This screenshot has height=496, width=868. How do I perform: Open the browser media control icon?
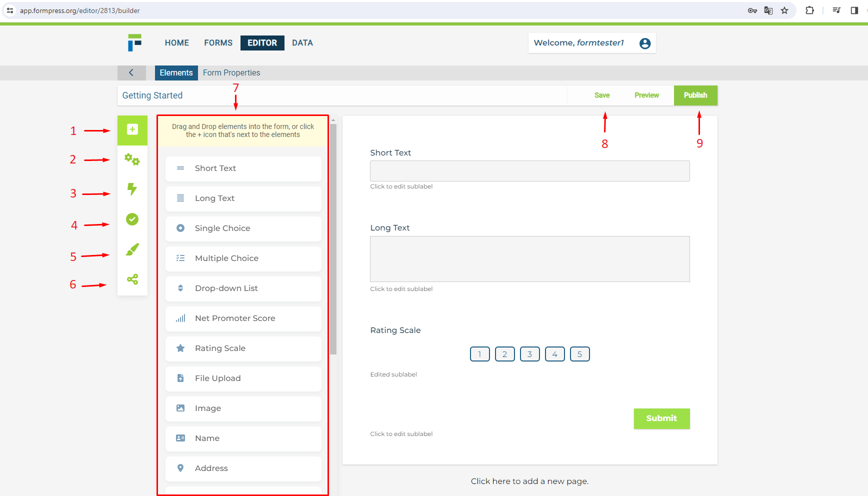pos(836,10)
